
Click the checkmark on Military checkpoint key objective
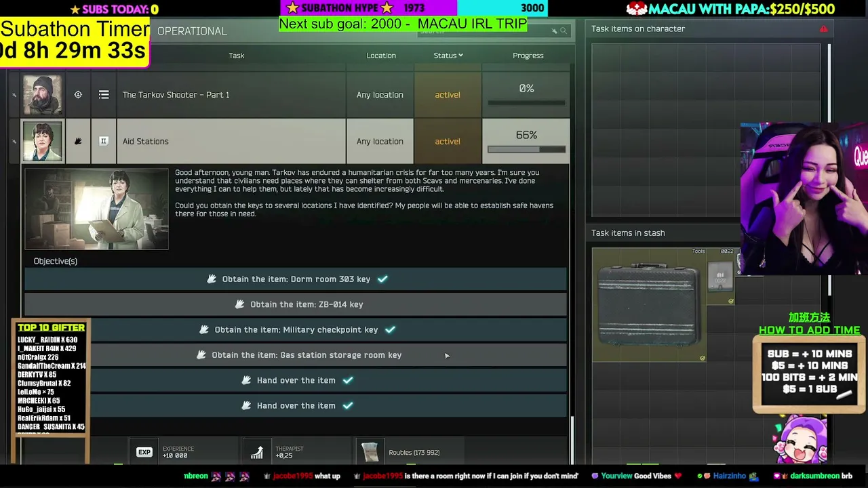390,329
